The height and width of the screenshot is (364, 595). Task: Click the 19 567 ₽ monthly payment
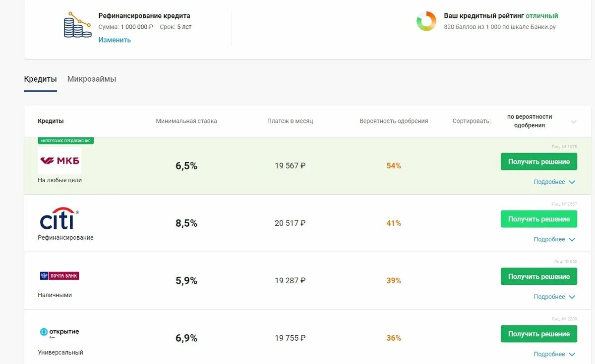click(x=290, y=166)
